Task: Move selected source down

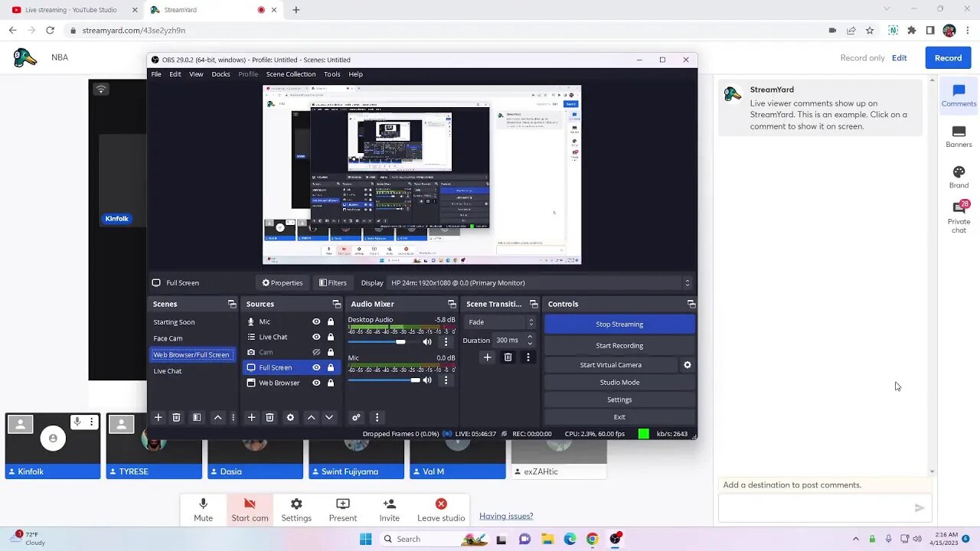Action: 329,417
